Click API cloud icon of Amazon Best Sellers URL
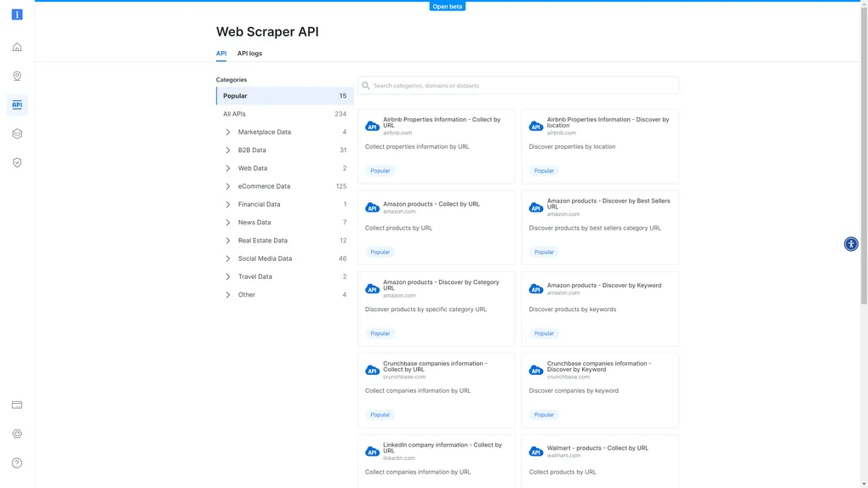The image size is (868, 488). (x=536, y=207)
